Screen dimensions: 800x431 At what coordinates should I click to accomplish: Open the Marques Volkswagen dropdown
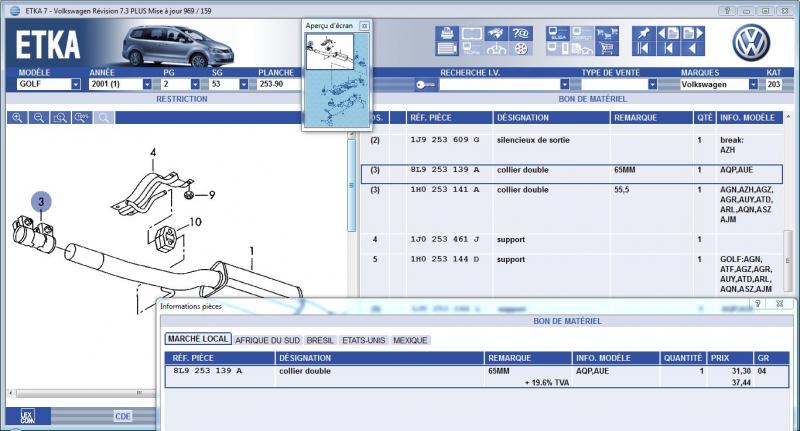pyautogui.click(x=753, y=84)
